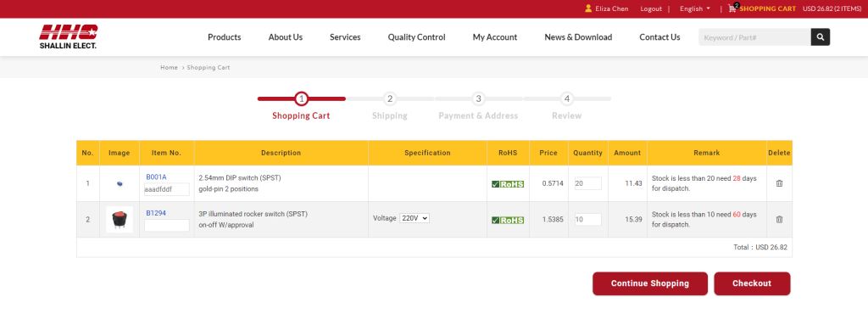
Task: Click the Quantity column header
Action: (x=588, y=153)
